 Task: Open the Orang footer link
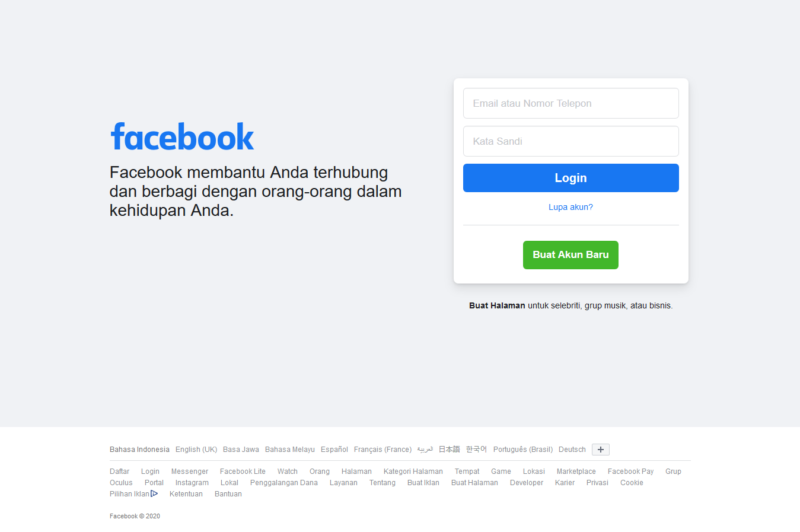320,472
